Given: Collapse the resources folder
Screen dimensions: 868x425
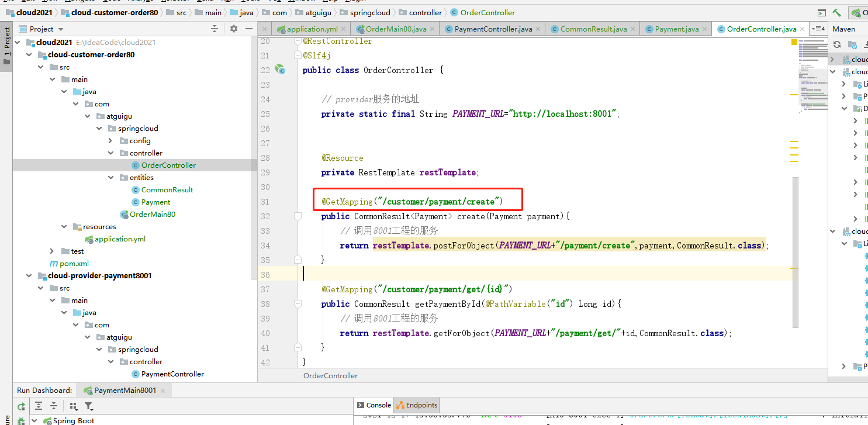Looking at the screenshot, I should (x=64, y=227).
